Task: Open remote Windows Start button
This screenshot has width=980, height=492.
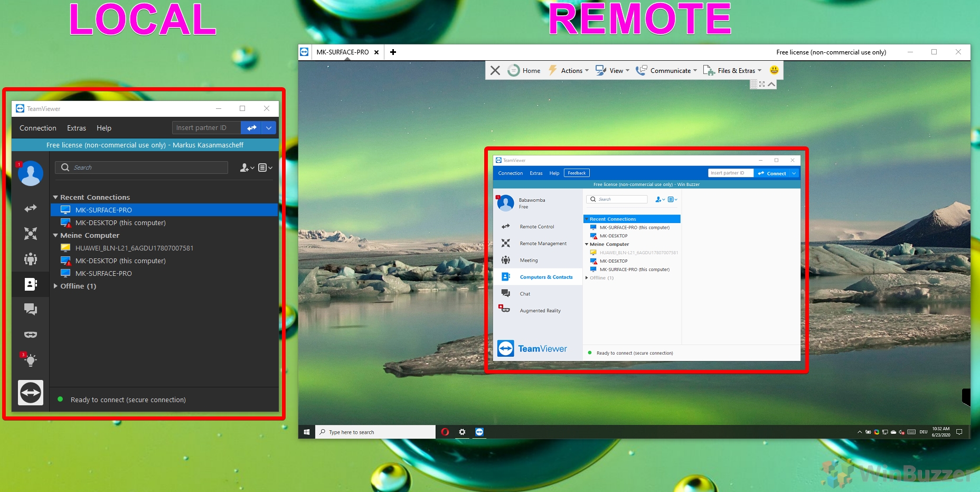Action: coord(307,432)
